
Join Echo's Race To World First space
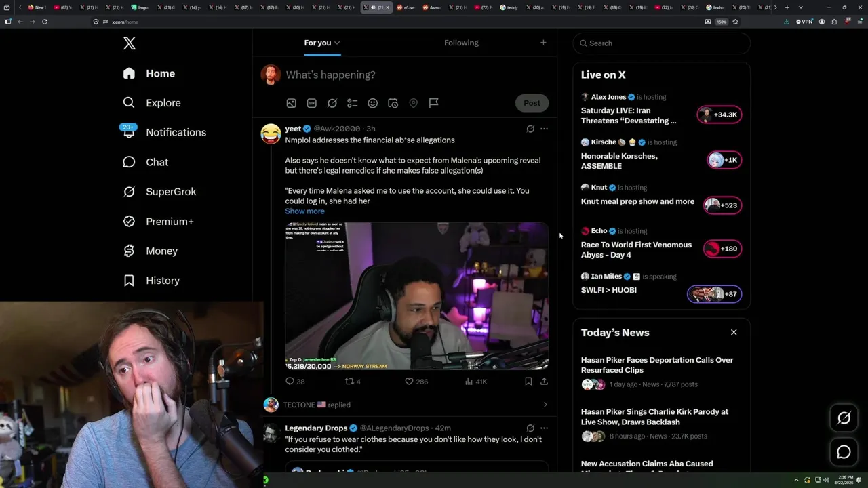pos(722,249)
